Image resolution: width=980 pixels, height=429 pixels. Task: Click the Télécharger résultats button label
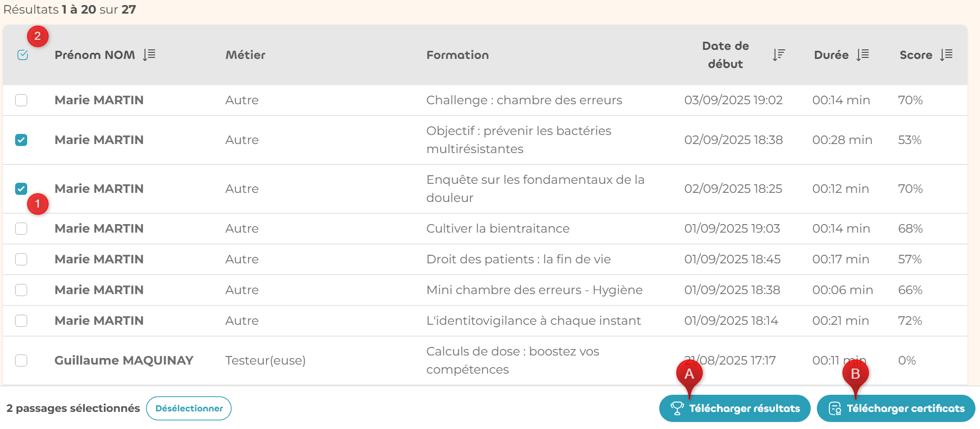pyautogui.click(x=744, y=408)
